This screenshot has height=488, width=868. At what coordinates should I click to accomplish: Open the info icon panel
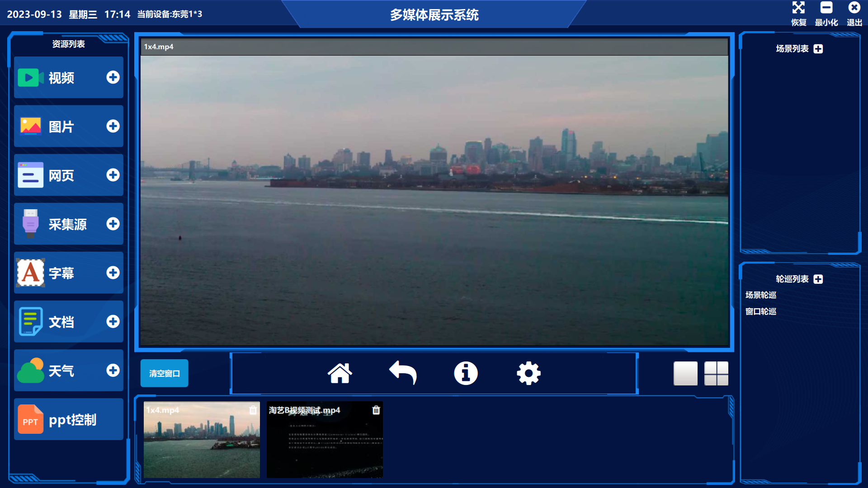point(466,373)
